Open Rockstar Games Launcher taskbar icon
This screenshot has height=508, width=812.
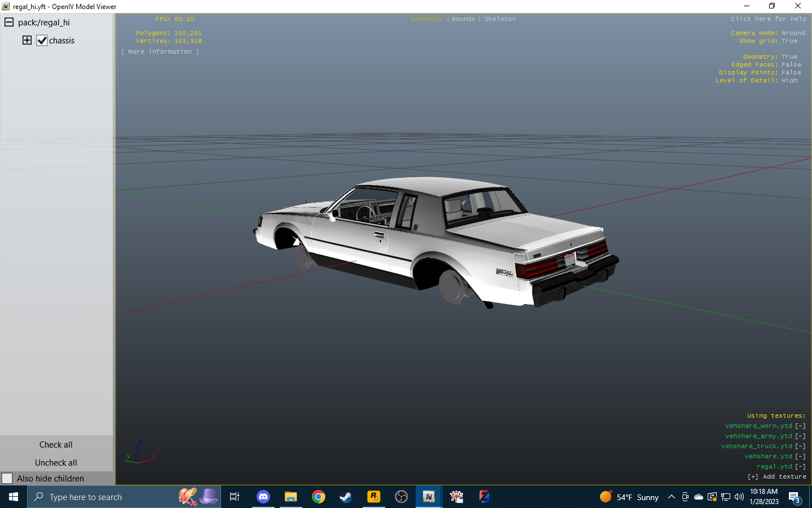point(373,497)
